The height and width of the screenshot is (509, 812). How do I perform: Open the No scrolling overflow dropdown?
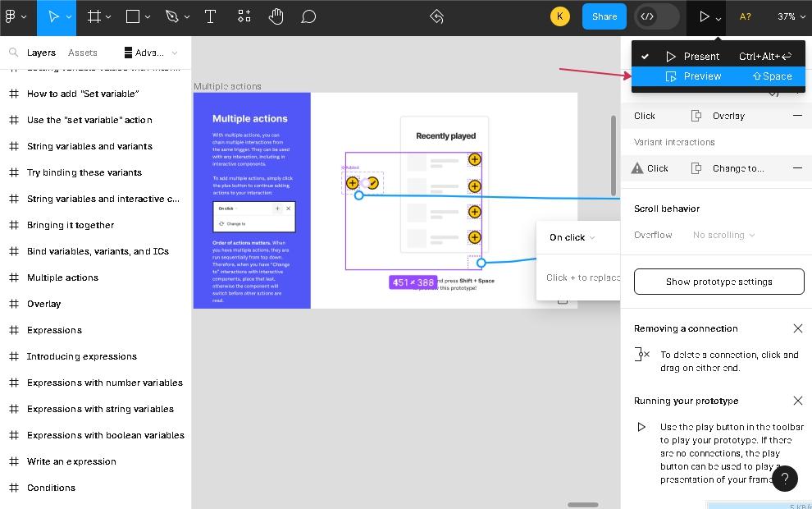pos(723,235)
